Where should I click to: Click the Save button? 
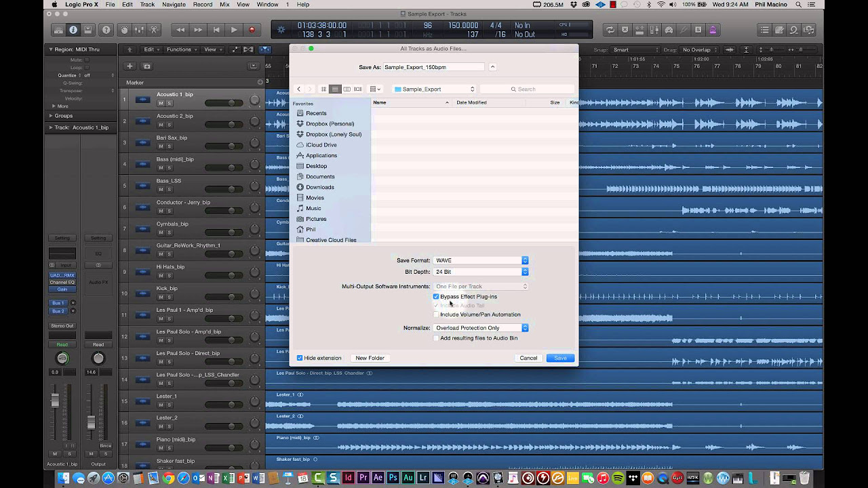[560, 358]
